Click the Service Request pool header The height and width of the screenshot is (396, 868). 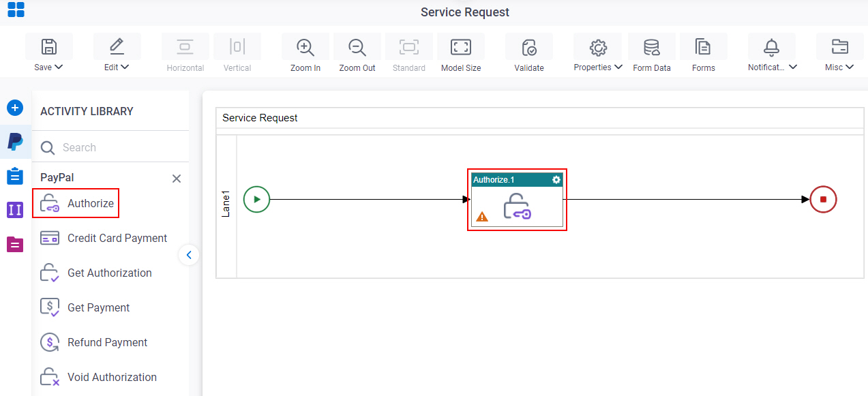tap(539, 118)
